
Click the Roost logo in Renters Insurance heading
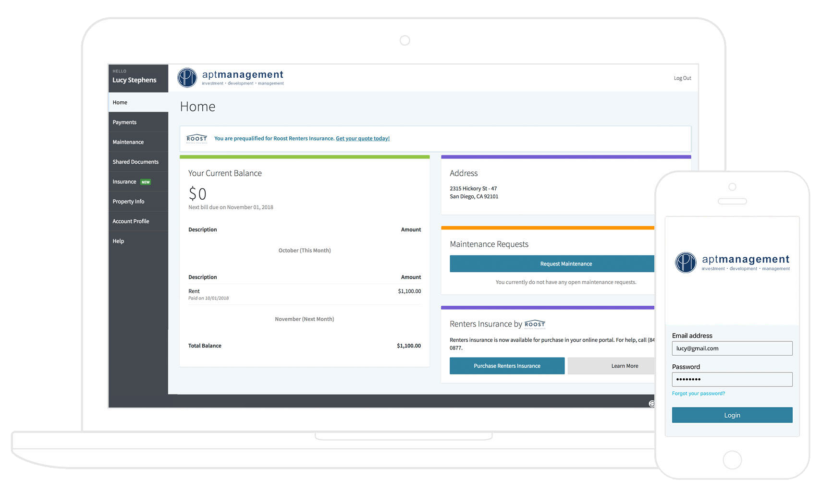[535, 324]
